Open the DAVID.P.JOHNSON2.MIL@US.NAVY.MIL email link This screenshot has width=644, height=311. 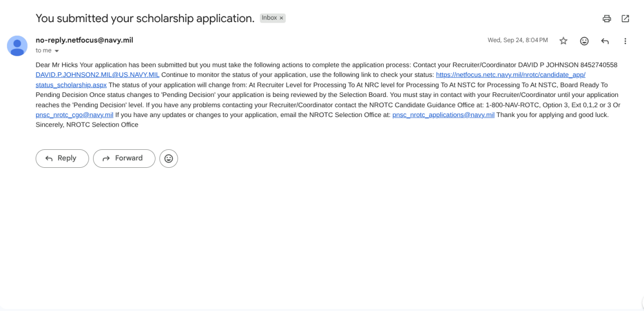[x=97, y=75]
